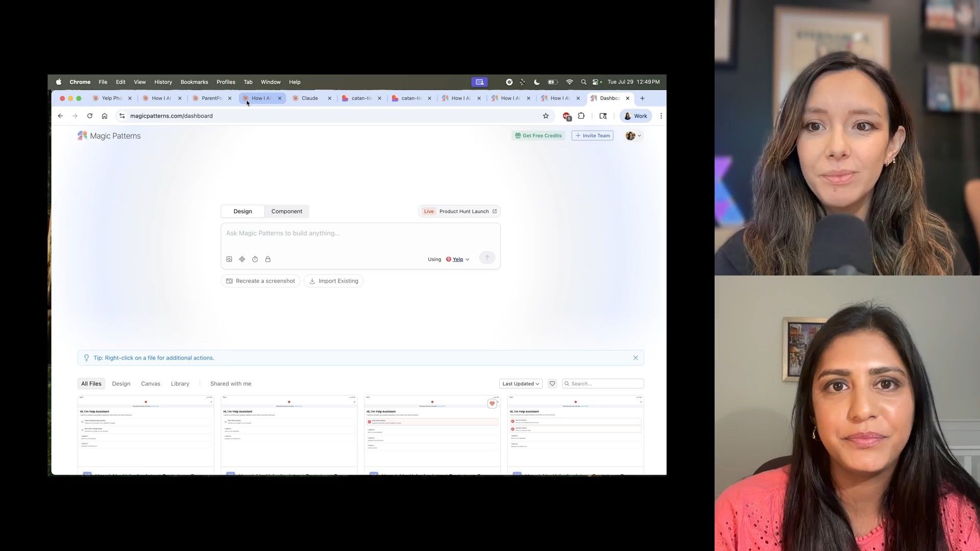Click the red extension icon with the badge

(x=567, y=116)
